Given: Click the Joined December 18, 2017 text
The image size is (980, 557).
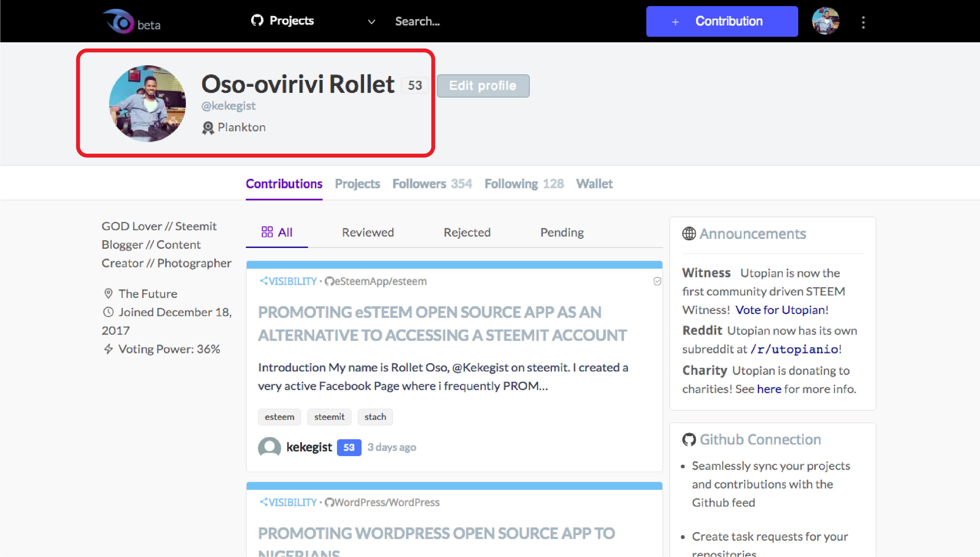Looking at the screenshot, I should pos(167,321).
